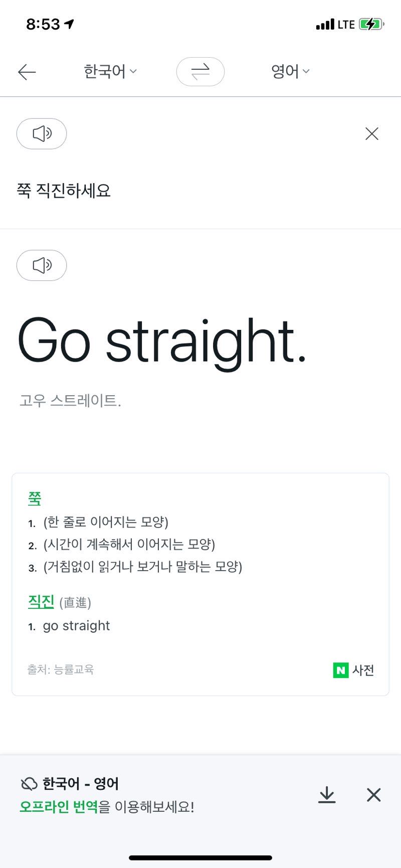Tap the back arrow icon

27,72
